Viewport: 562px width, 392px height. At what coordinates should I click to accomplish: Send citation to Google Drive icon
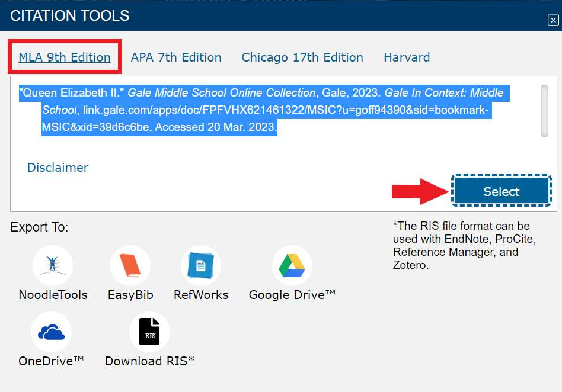tap(292, 266)
